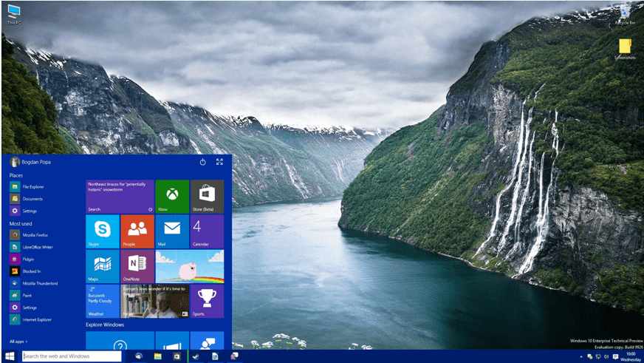Launch the Store (Beta) tile
Image resolution: width=644 pixels, height=363 pixels.
click(x=207, y=196)
